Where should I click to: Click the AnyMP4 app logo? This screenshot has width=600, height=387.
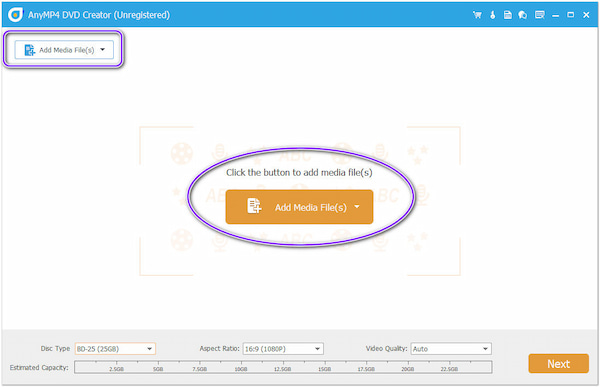click(x=15, y=15)
